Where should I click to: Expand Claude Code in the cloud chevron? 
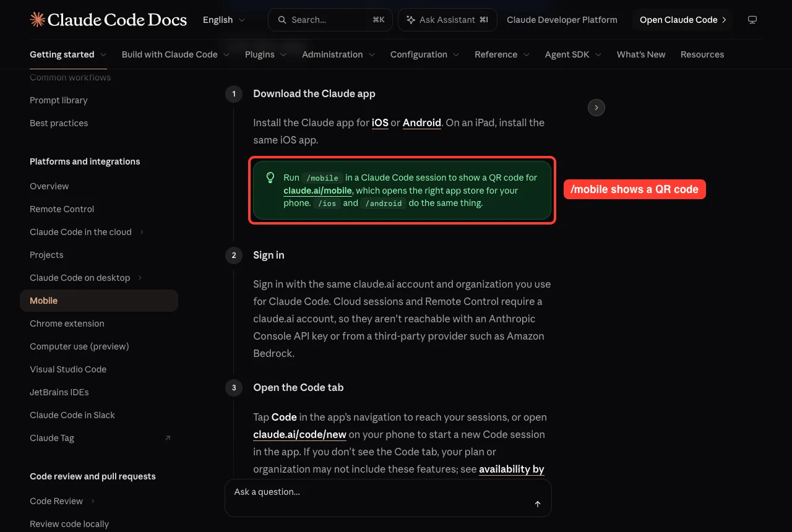click(x=142, y=232)
